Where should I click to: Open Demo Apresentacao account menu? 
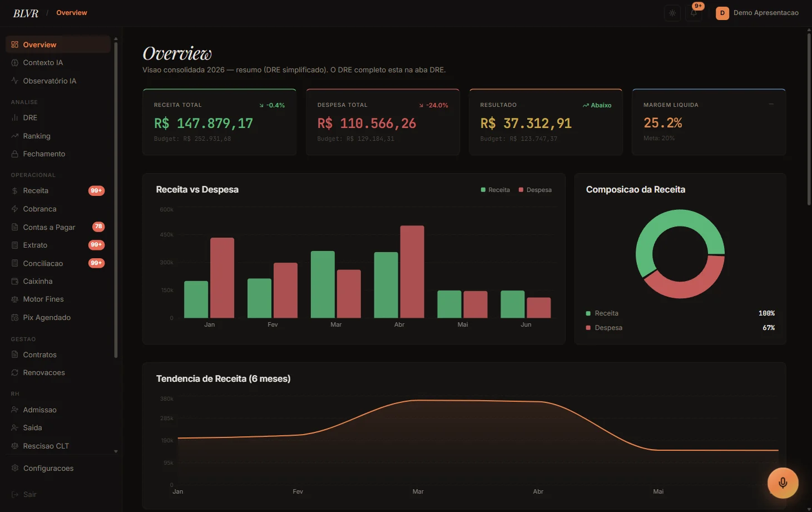click(757, 13)
